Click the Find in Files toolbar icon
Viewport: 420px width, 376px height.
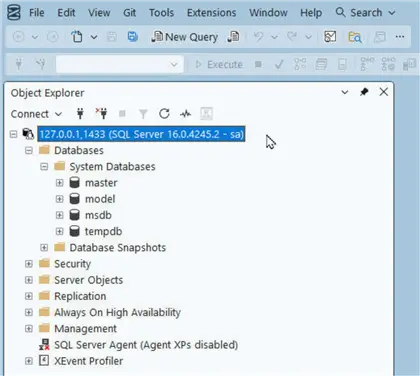[x=355, y=37]
